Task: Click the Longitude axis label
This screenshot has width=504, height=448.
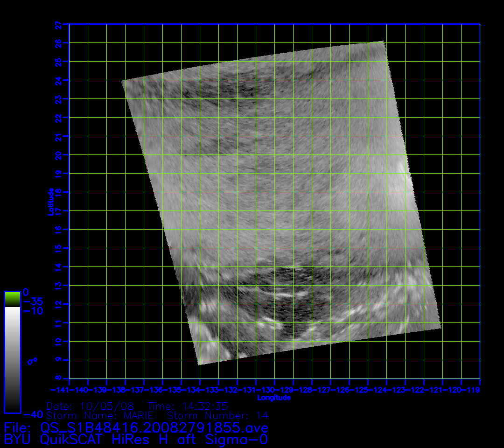Action: coord(274,398)
